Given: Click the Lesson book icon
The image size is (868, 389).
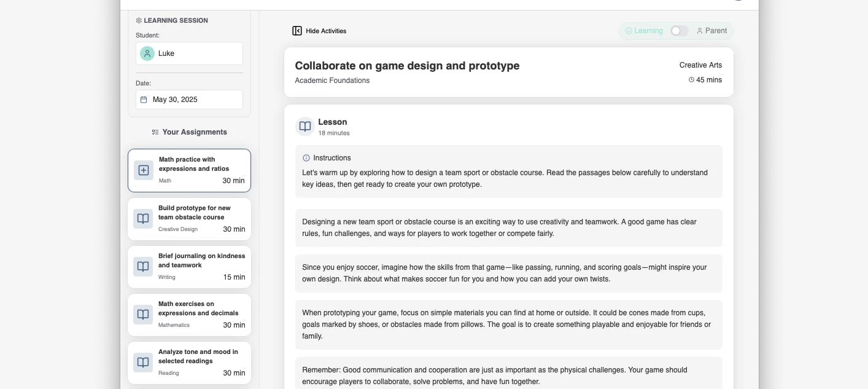Looking at the screenshot, I should click(x=305, y=127).
